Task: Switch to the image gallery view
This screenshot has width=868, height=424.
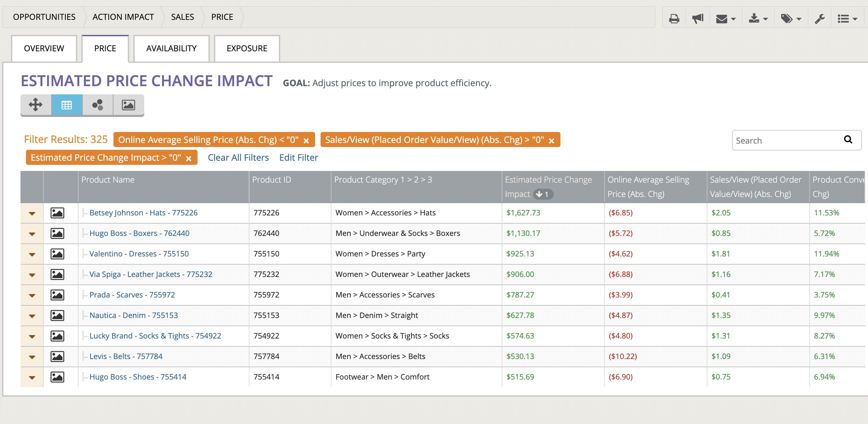Action: point(128,105)
